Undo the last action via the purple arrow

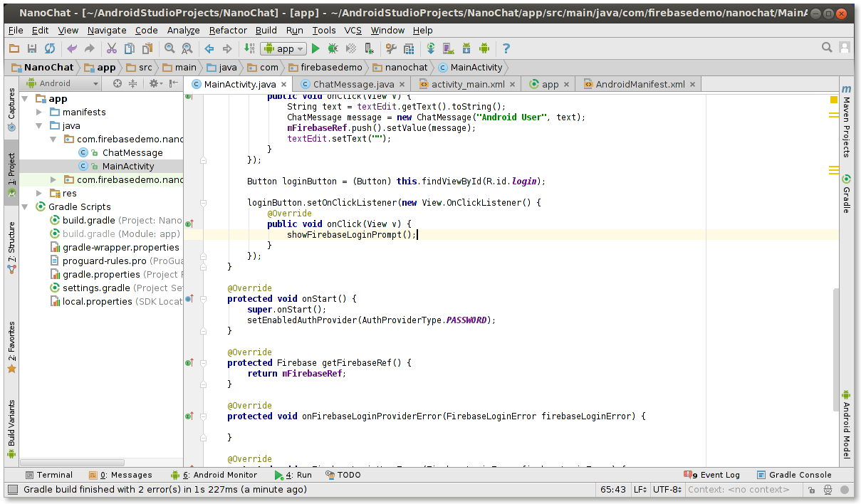(x=72, y=48)
